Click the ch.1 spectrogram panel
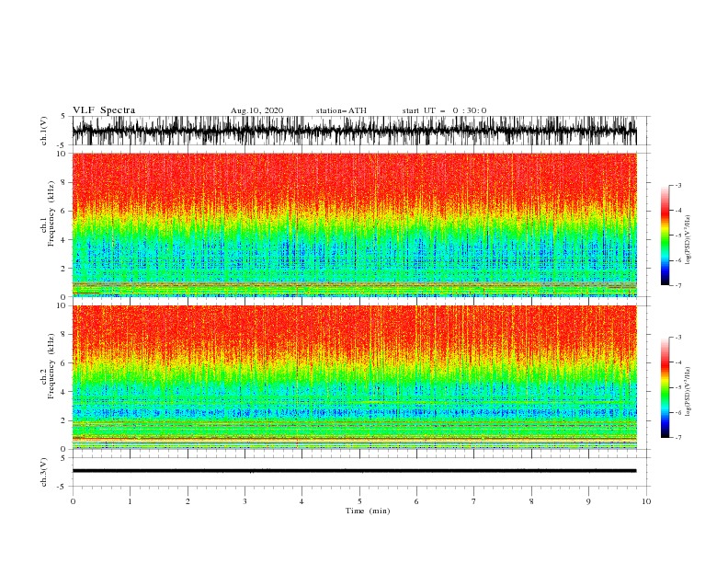The image size is (728, 563). coord(355,224)
